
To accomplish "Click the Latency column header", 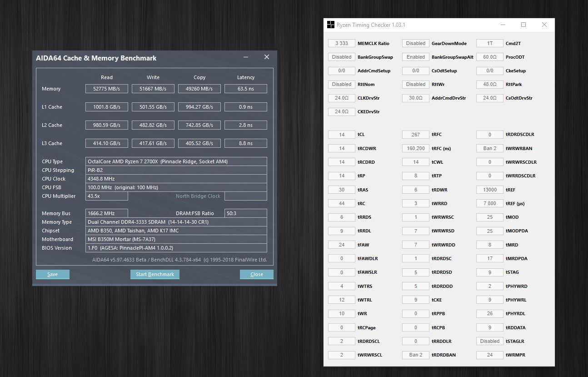I will click(246, 77).
